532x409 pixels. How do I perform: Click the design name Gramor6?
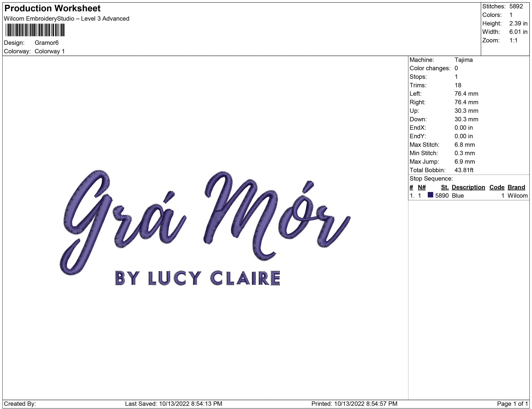pyautogui.click(x=46, y=43)
